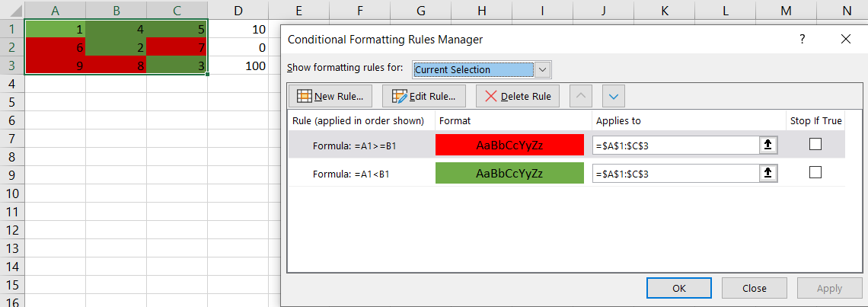The width and height of the screenshot is (868, 307).
Task: Enable Stop If True for A1<B1 rule
Action: point(815,172)
